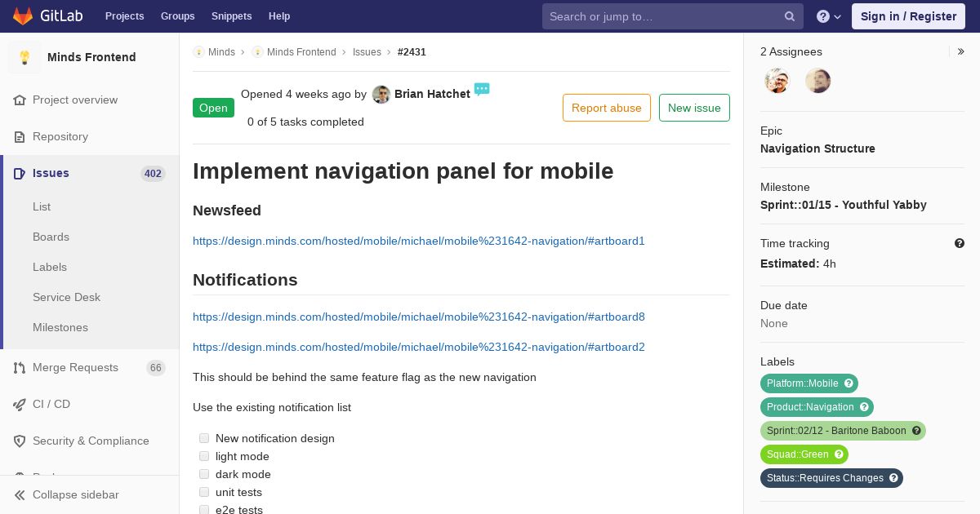Screen dimensions: 980x514
Task: Click the Minds Frontend project title
Action: [x=91, y=57]
